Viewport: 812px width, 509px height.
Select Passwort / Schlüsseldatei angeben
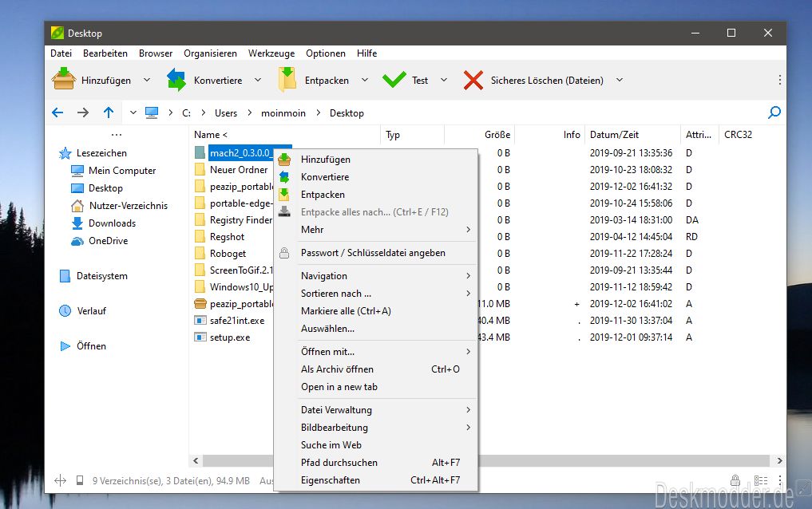pyautogui.click(x=375, y=253)
